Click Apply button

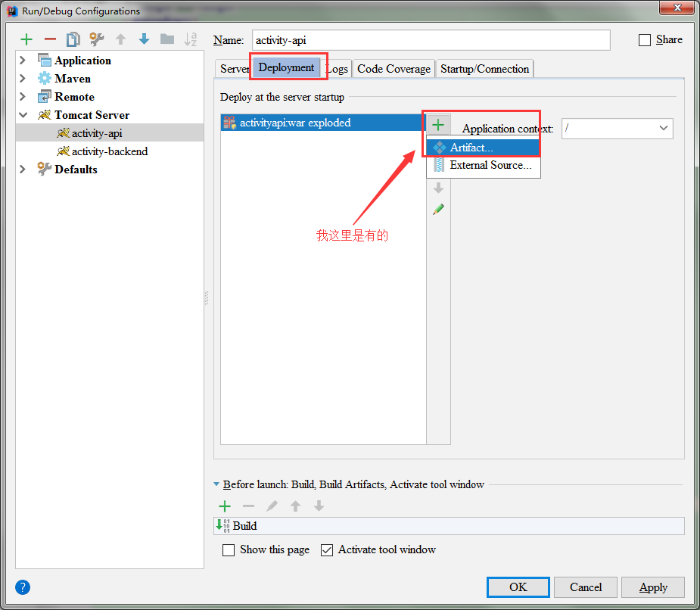[x=653, y=587]
